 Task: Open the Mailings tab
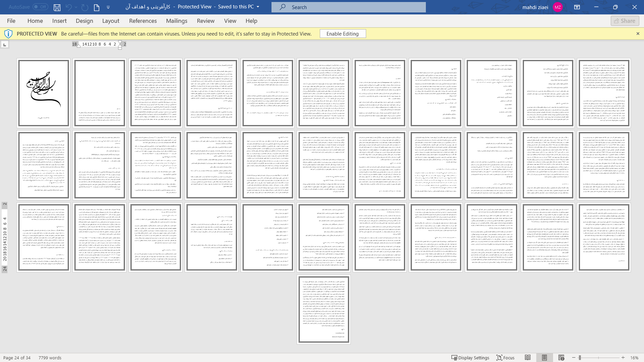(x=177, y=21)
